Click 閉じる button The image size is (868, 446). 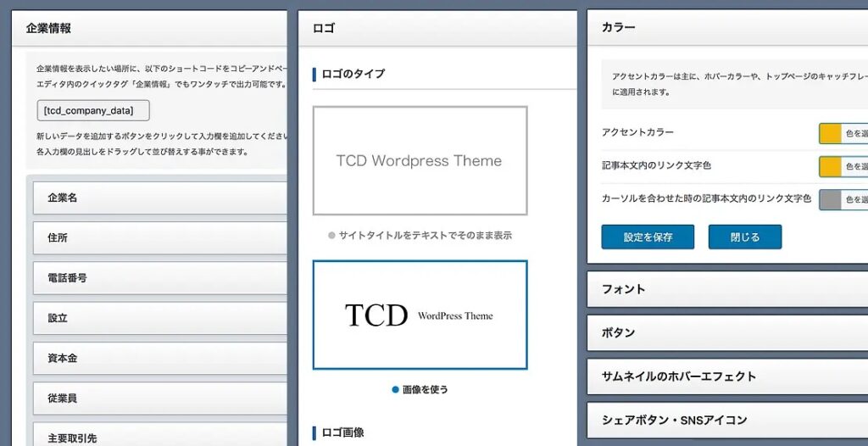[x=745, y=237]
